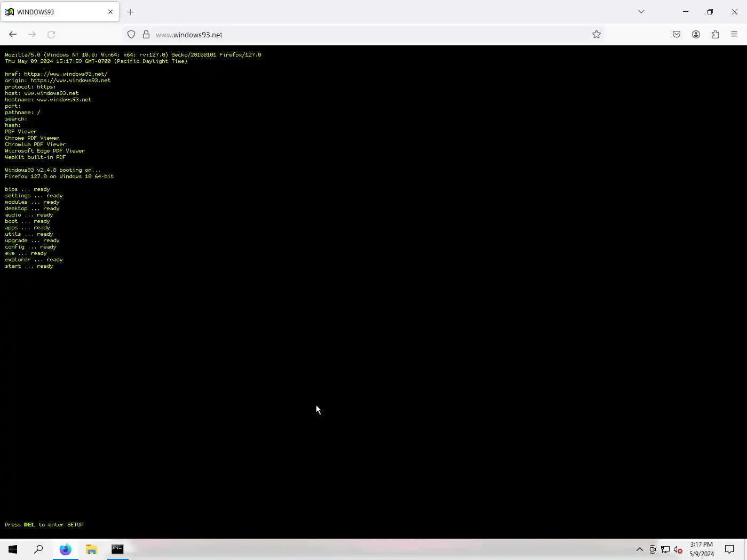Bookmark this page with the star icon

(597, 34)
